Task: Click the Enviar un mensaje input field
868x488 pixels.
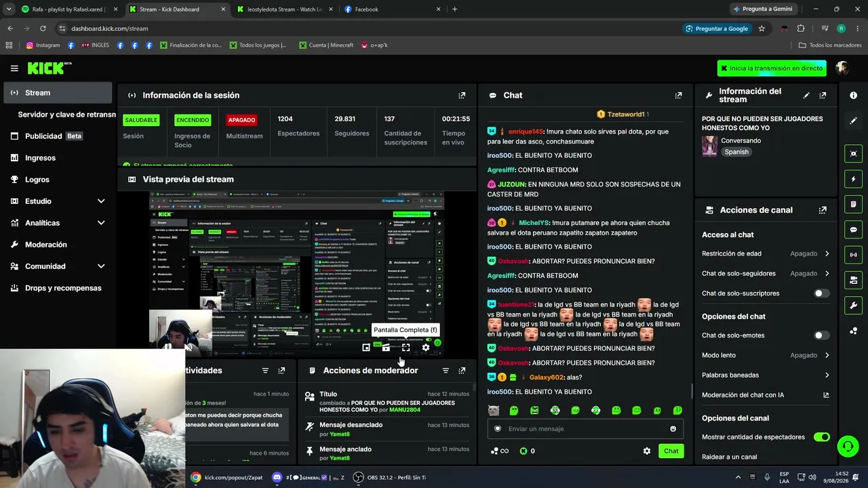Action: (585, 429)
